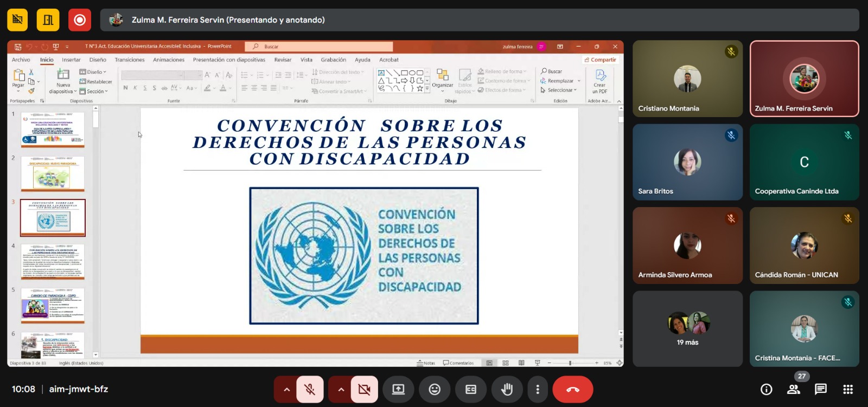This screenshot has height=407, width=868.
Task: Select Cristiano Montania's video tile
Action: 687,79
